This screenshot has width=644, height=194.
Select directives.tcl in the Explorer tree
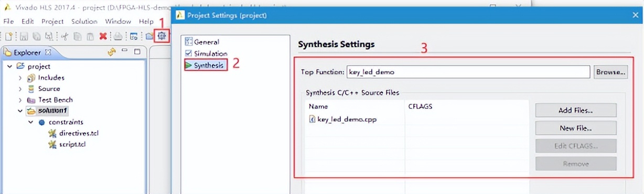point(79,133)
